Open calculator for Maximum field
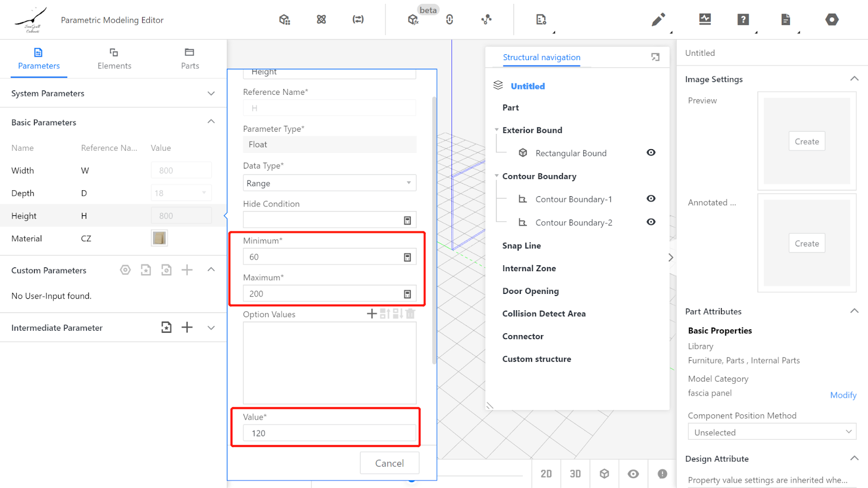Screen dimensions: 868x488 tap(407, 294)
